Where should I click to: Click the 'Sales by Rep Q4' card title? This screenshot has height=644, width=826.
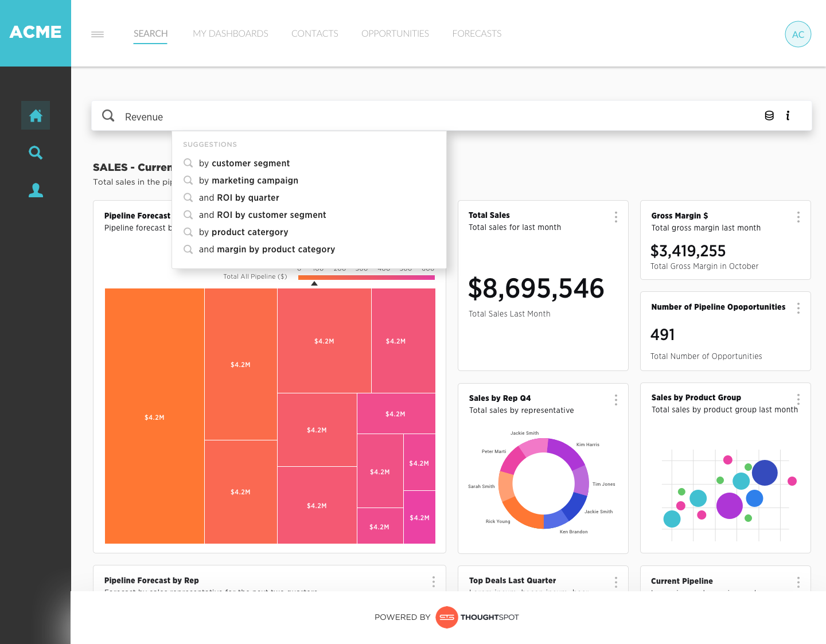click(x=500, y=398)
